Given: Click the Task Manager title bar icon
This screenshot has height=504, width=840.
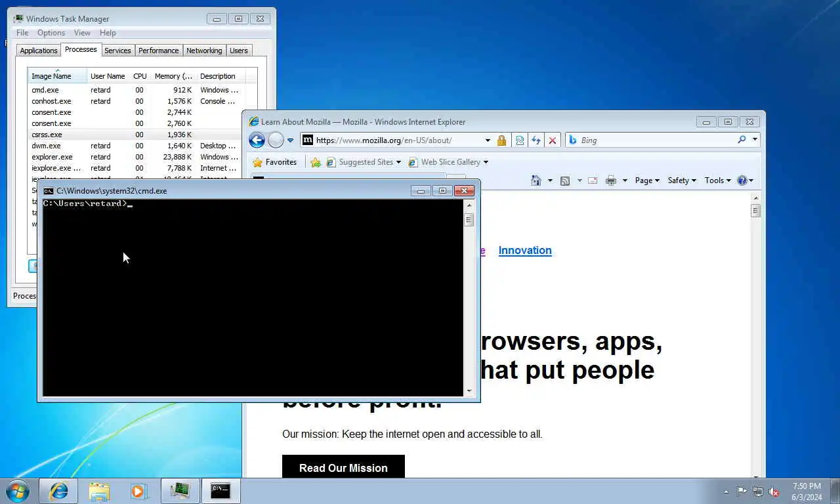Looking at the screenshot, I should pos(18,19).
